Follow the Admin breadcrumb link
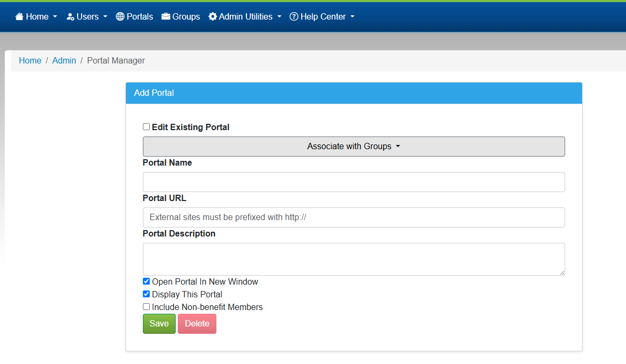Viewport: 626px width, 364px height. coord(64,61)
